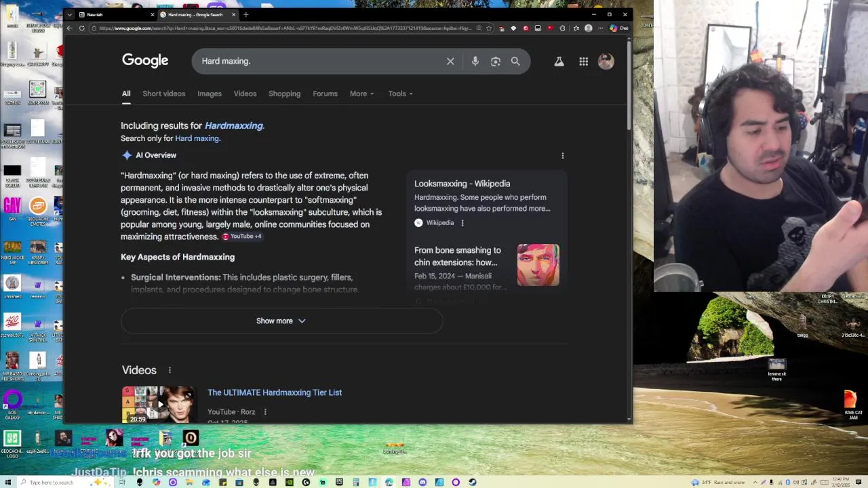Click the page vertical scrollbar
The image size is (868, 488).
(629, 85)
